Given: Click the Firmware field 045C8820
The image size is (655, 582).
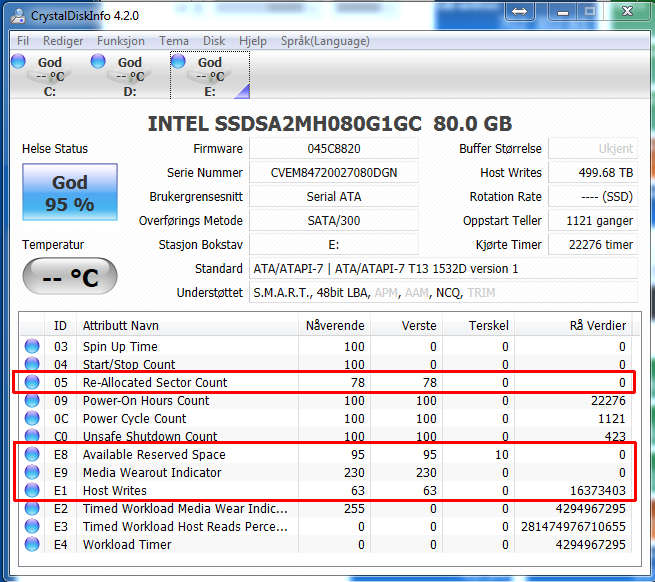Looking at the screenshot, I should tap(334, 148).
